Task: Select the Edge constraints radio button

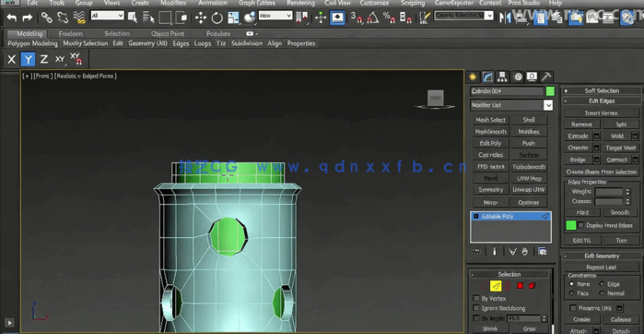Action: click(x=602, y=284)
